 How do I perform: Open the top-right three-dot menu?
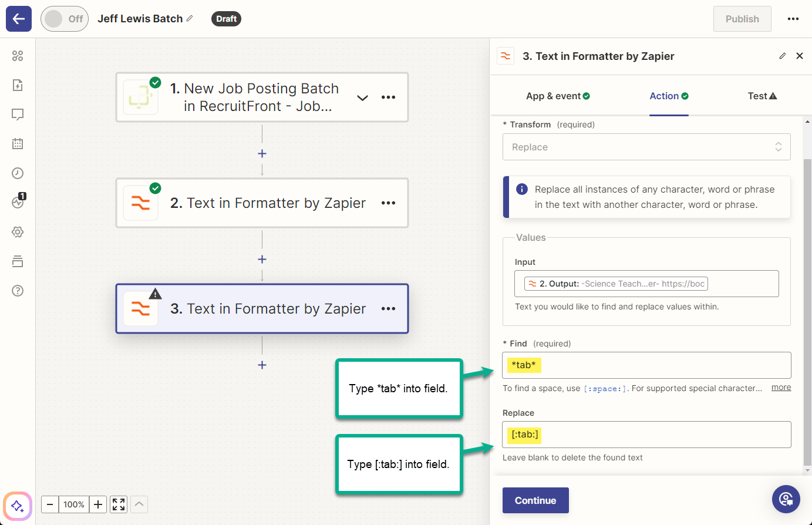(x=793, y=19)
